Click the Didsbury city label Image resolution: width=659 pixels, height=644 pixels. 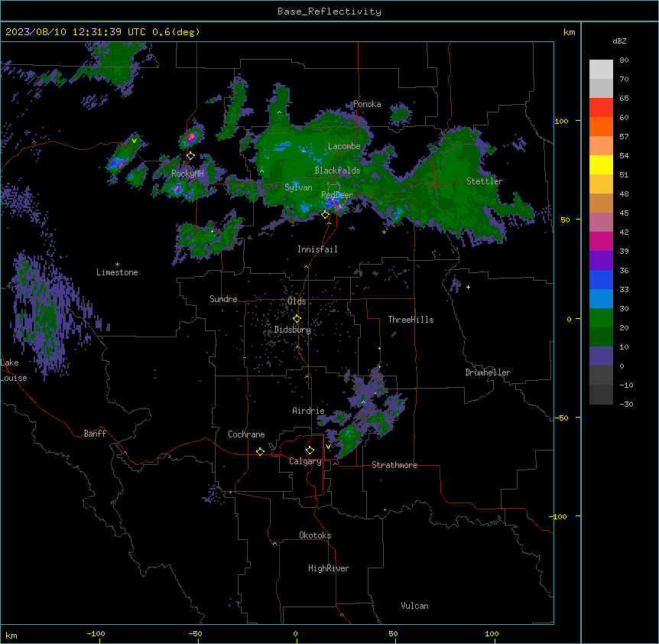click(x=293, y=330)
